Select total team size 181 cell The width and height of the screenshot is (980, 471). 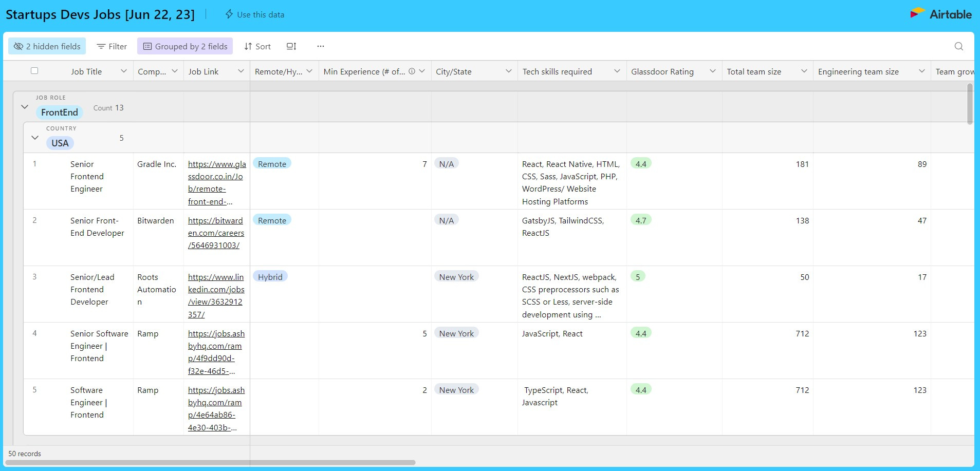point(768,181)
